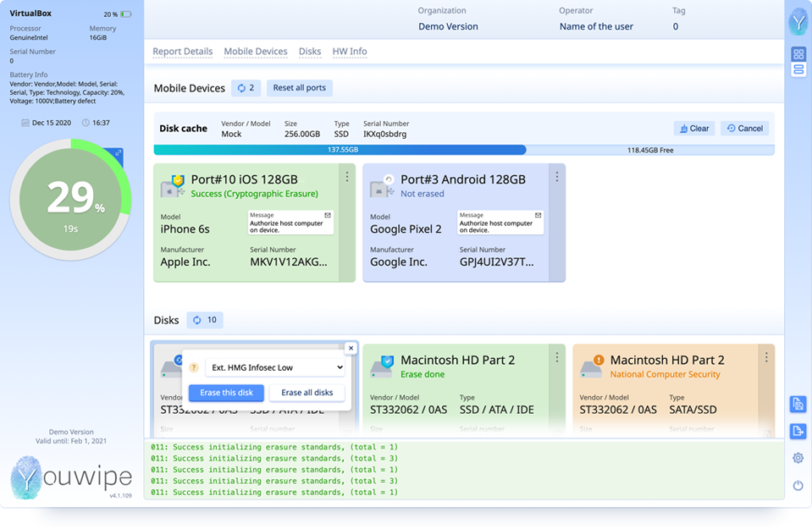
Task: Refresh the disks count button showing 10
Action: (x=205, y=320)
